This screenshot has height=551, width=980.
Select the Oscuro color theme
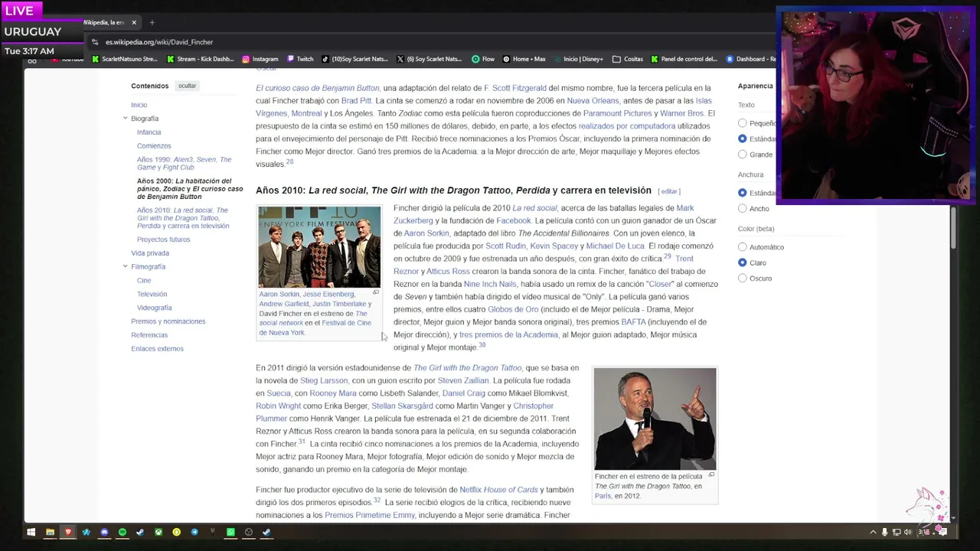pyautogui.click(x=742, y=279)
